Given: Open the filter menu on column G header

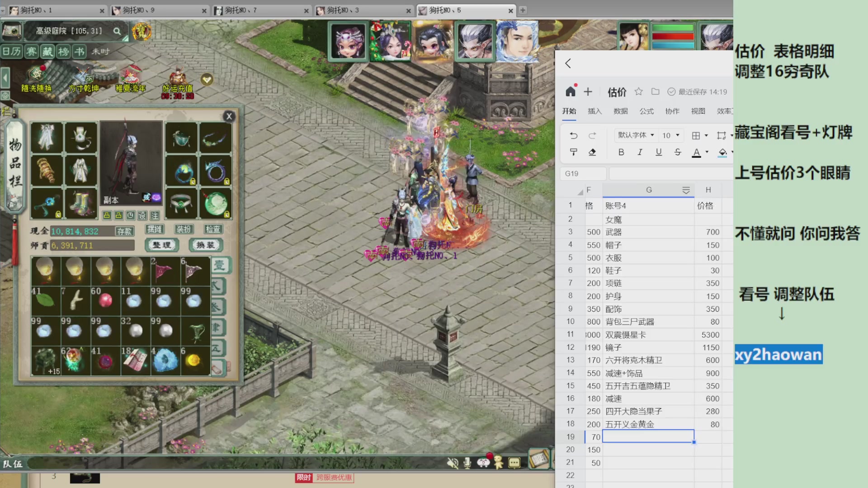Looking at the screenshot, I should 686,190.
